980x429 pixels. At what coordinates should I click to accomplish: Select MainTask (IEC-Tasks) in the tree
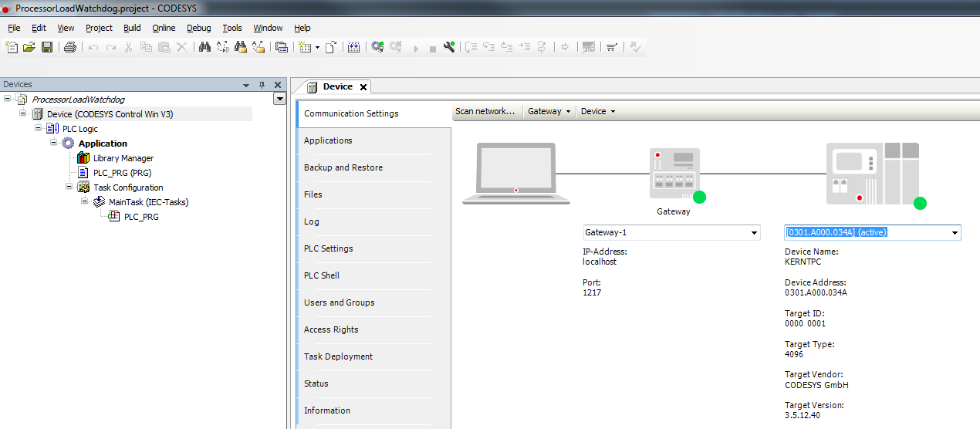[x=148, y=202]
